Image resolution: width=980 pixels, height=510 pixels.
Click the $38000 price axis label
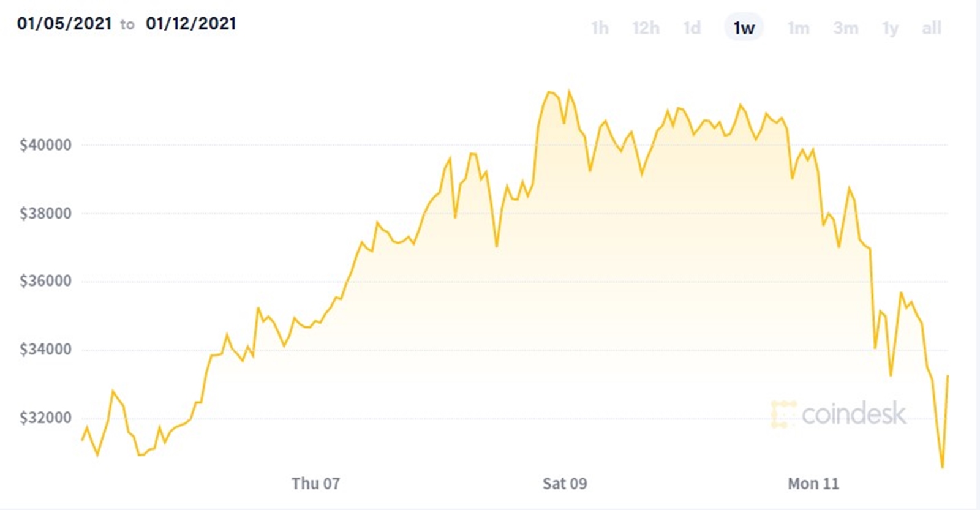[45, 213]
